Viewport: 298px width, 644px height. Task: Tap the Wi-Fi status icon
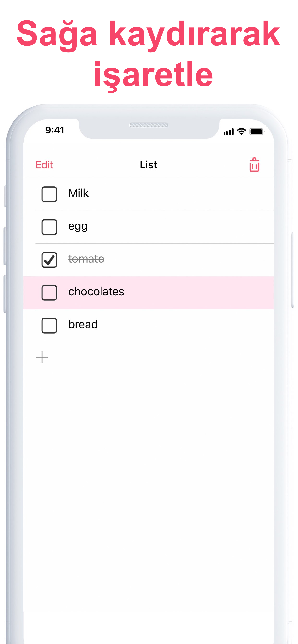[x=241, y=132]
